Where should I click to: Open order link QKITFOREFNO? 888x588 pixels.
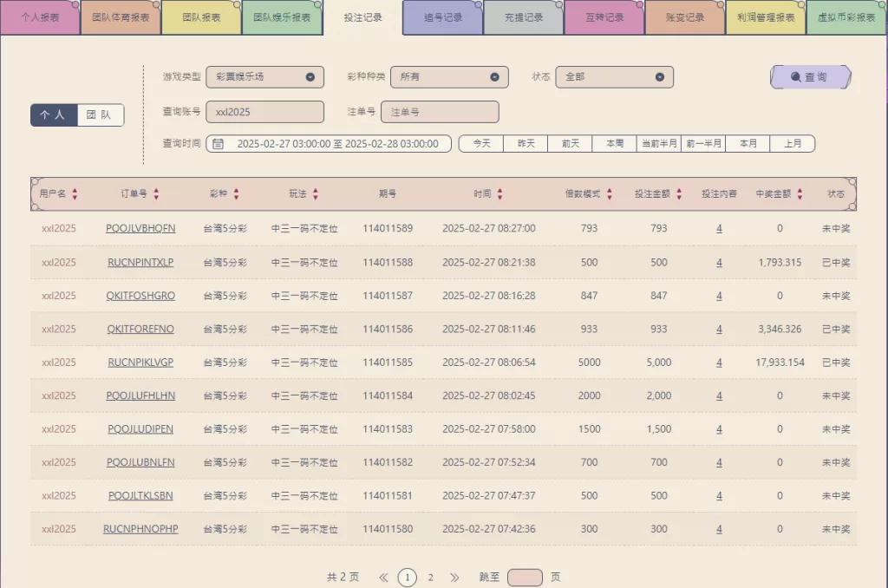coord(140,329)
